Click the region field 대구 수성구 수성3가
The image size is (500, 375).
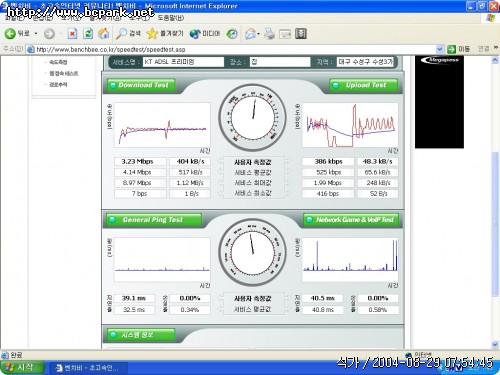[365, 62]
